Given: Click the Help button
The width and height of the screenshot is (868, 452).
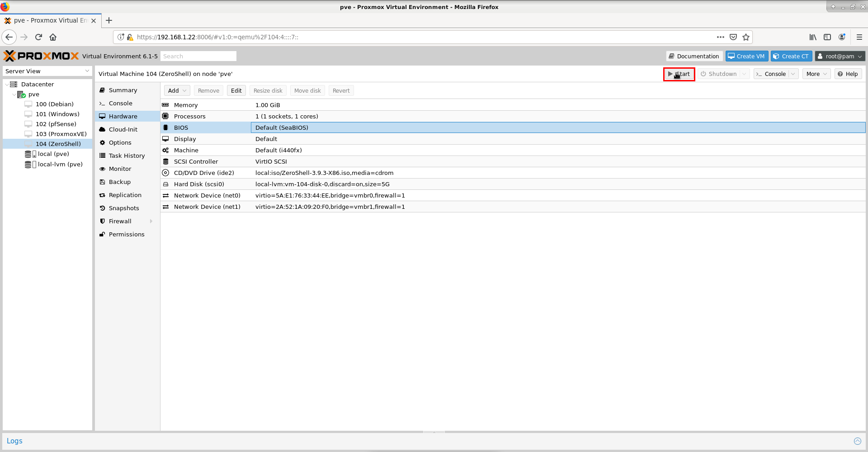Looking at the screenshot, I should tap(848, 74).
